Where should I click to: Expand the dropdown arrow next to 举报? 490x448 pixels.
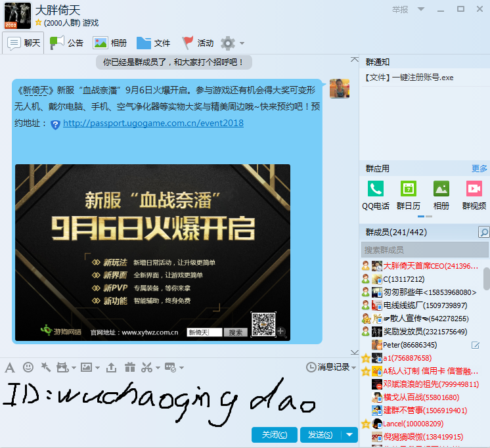click(x=421, y=9)
